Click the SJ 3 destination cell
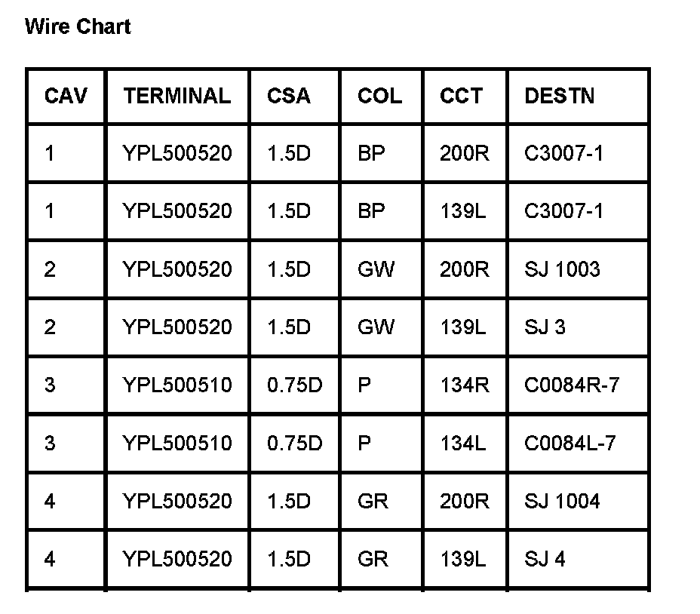The height and width of the screenshot is (614, 700). click(545, 327)
